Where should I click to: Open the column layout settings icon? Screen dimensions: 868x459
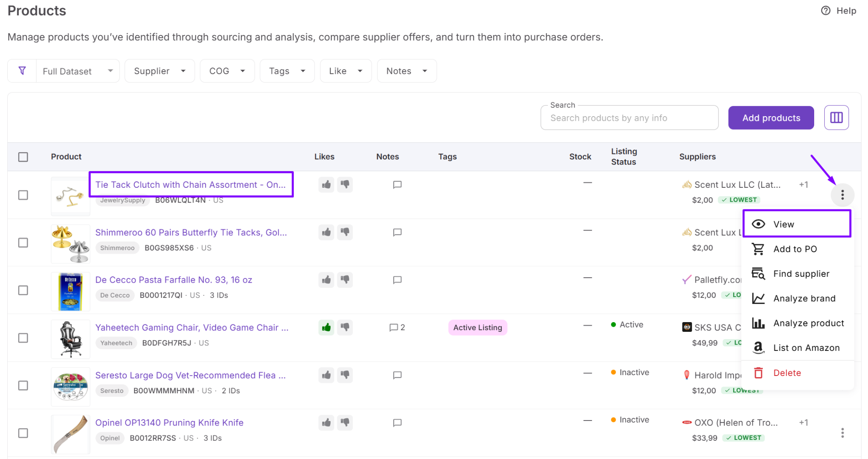(836, 117)
